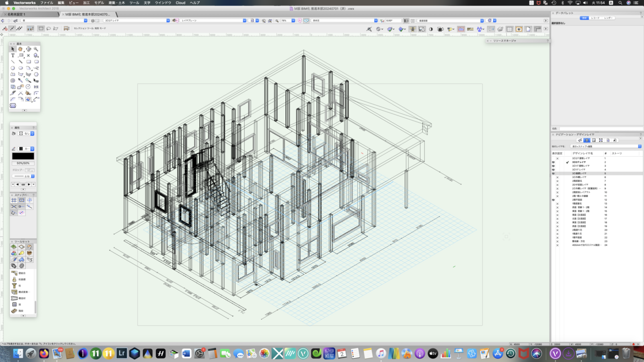Hide the 3D1Fレイヤ layer via eye icon
This screenshot has width=644, height=362.
553,169
